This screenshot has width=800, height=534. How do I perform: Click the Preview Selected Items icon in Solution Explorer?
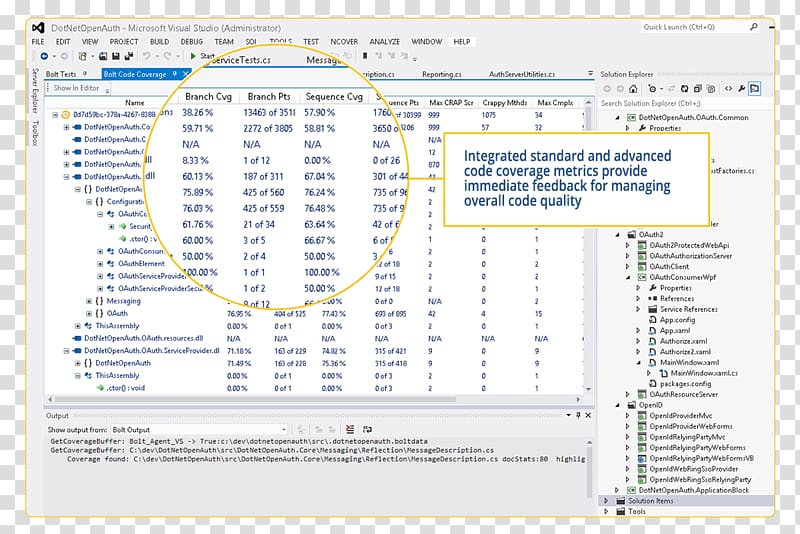coord(755,89)
